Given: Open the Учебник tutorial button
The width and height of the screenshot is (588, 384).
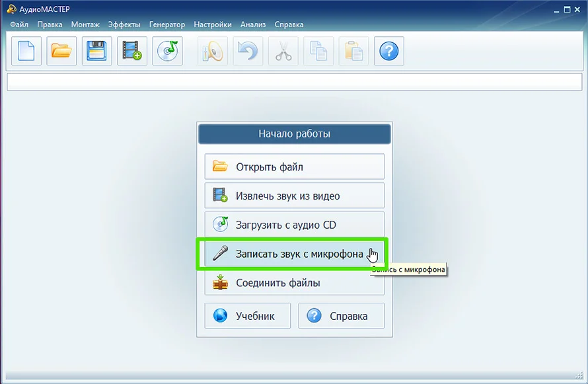Looking at the screenshot, I should click(x=248, y=316).
